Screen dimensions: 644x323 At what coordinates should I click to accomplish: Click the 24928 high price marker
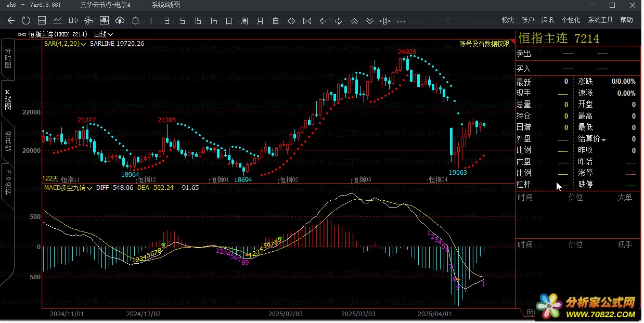[x=407, y=52]
